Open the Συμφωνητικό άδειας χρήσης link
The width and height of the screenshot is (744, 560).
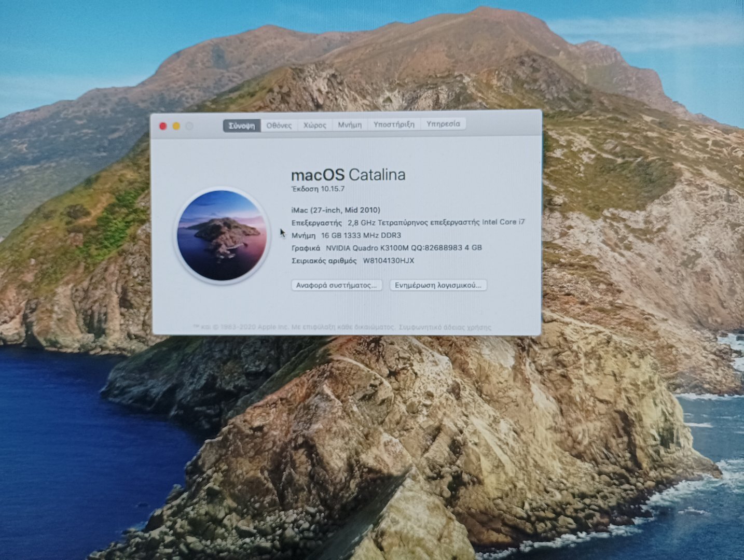(x=445, y=327)
